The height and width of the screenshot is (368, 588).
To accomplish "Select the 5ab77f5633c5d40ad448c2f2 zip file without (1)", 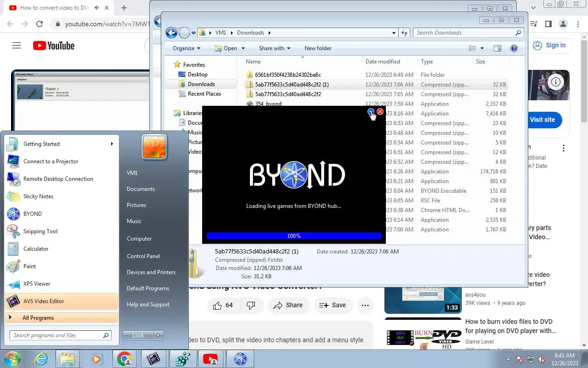I will click(288, 94).
